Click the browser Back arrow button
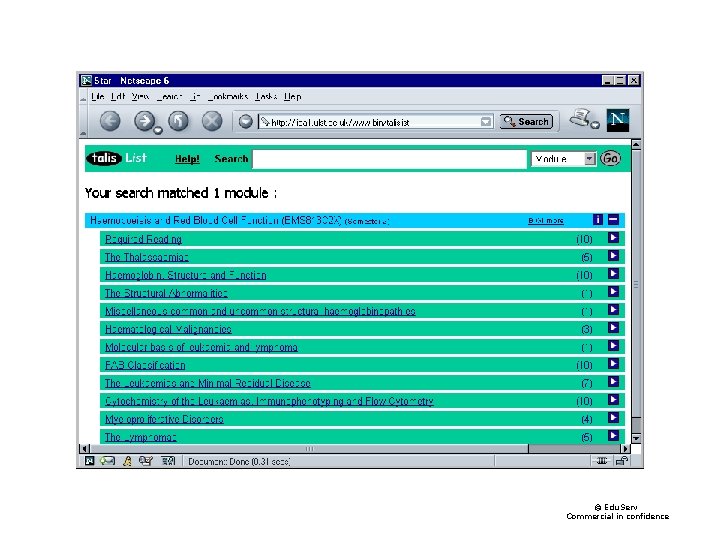Image resolution: width=720 pixels, height=540 pixels. pos(110,121)
